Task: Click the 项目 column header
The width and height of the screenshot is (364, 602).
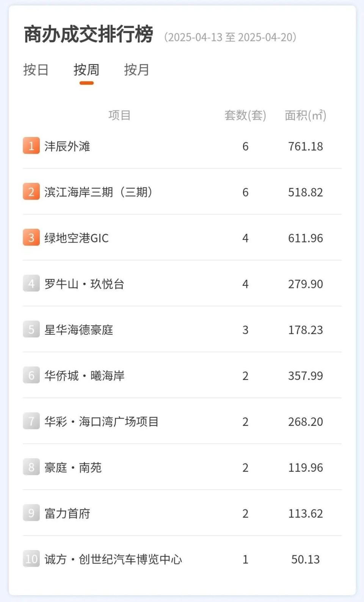Action: [119, 115]
